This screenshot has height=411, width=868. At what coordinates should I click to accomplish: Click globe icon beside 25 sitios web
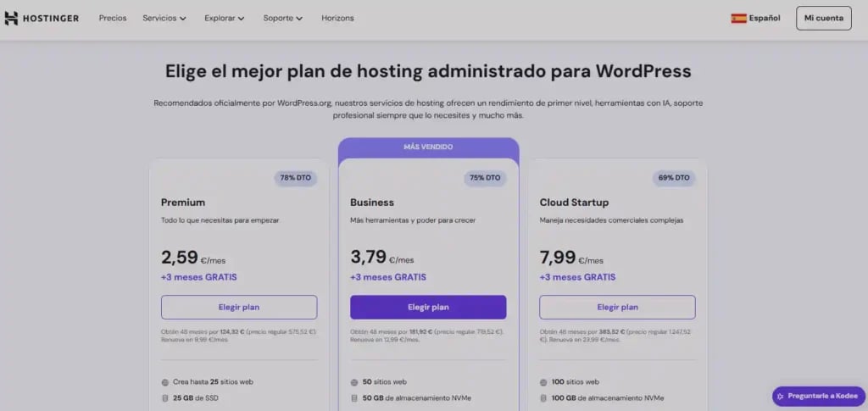point(165,382)
